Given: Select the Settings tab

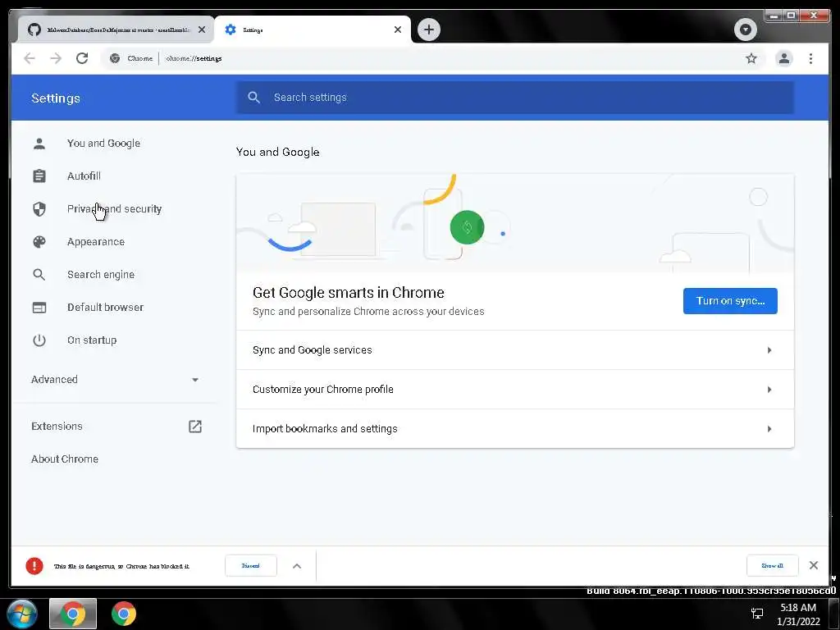Looking at the screenshot, I should click(x=313, y=30).
